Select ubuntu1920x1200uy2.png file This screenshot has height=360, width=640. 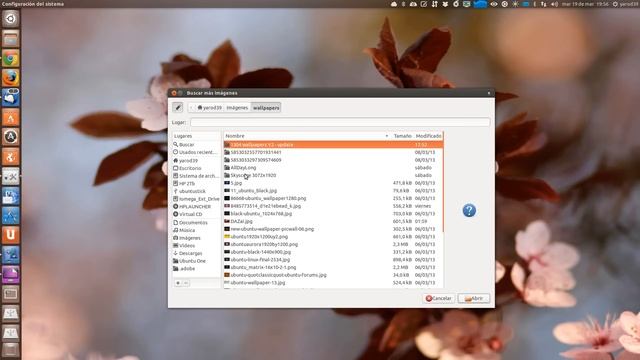point(333,237)
